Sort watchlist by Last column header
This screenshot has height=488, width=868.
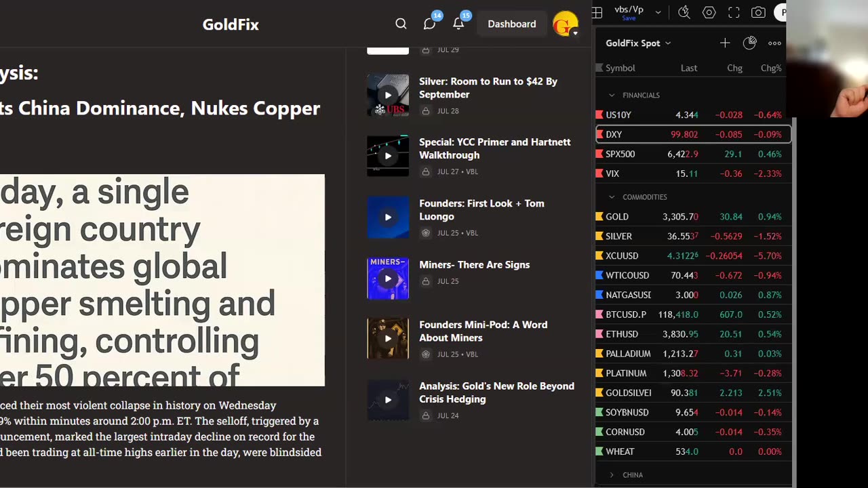pyautogui.click(x=689, y=68)
